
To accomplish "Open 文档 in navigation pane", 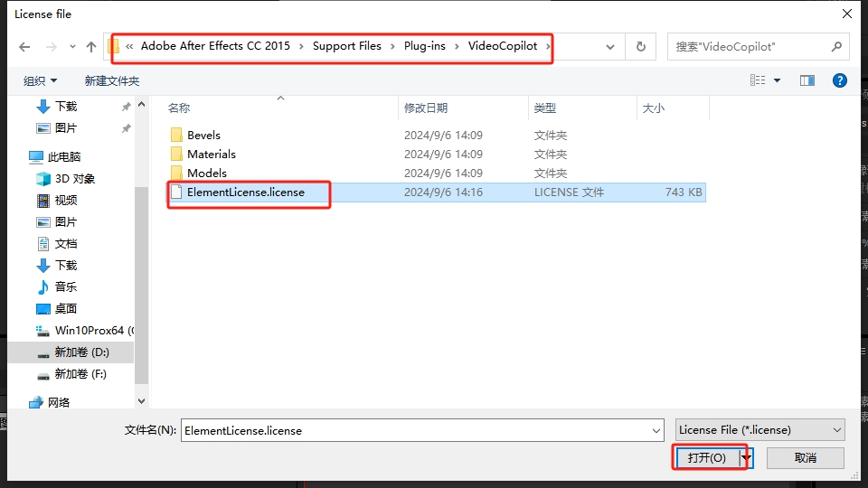I will tap(66, 243).
